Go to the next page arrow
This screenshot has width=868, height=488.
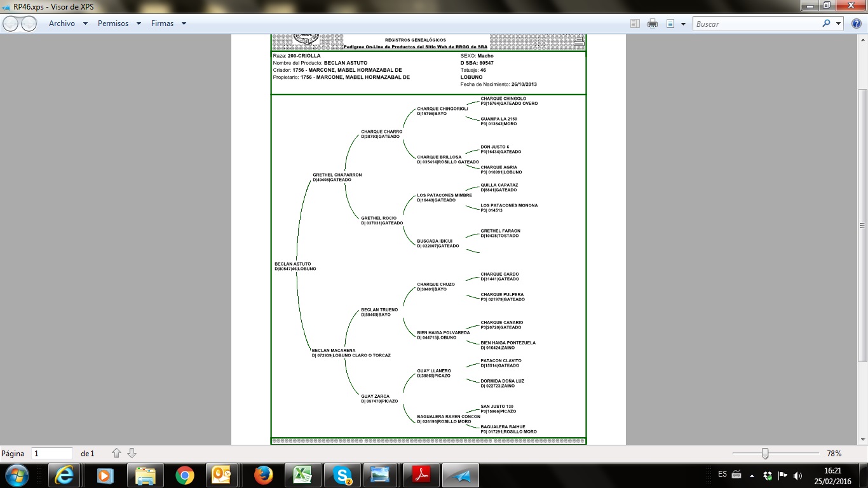click(132, 453)
